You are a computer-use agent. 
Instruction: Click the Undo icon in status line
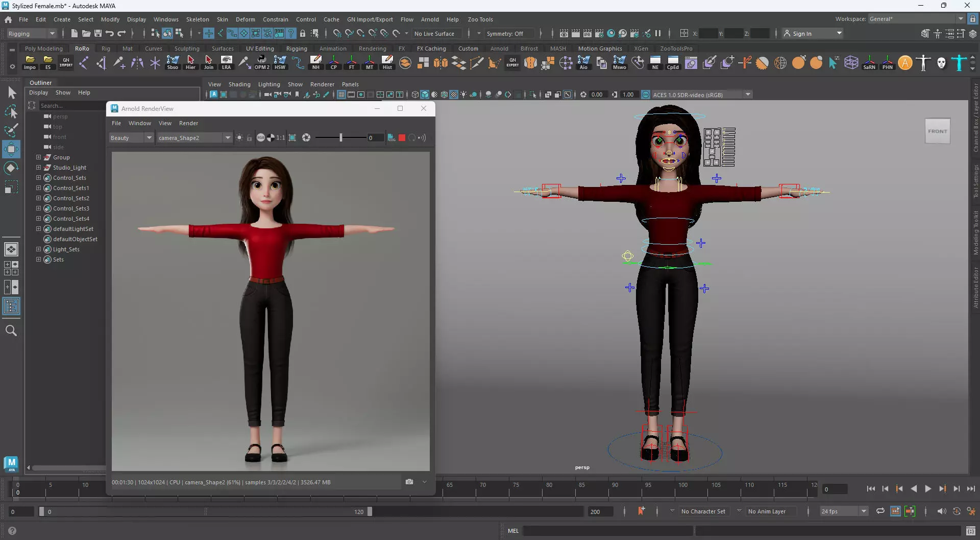pyautogui.click(x=110, y=34)
